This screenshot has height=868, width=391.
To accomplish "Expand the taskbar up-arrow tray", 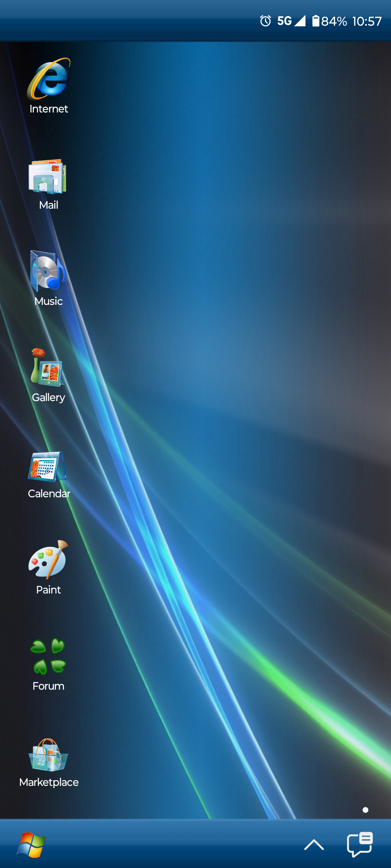I will [x=314, y=845].
